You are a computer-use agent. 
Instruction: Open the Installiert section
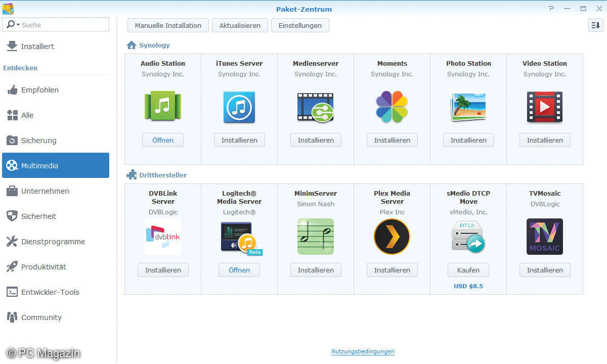coord(56,46)
